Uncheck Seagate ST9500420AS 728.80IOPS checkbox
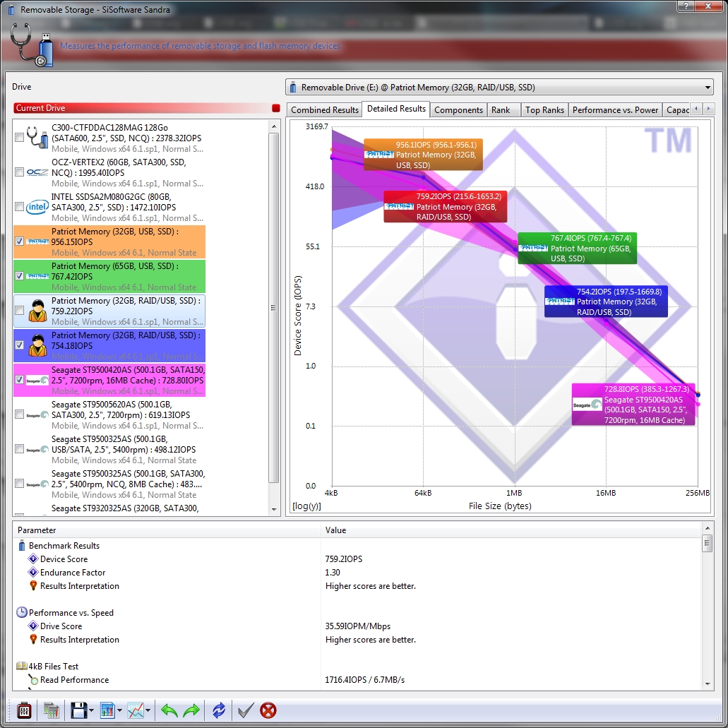Viewport: 728px width, 728px height. pos(20,380)
